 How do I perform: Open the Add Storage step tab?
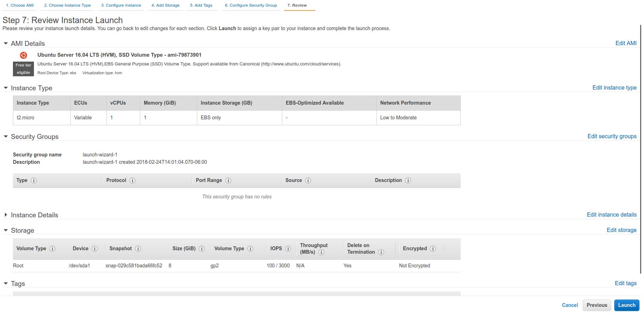click(x=165, y=5)
